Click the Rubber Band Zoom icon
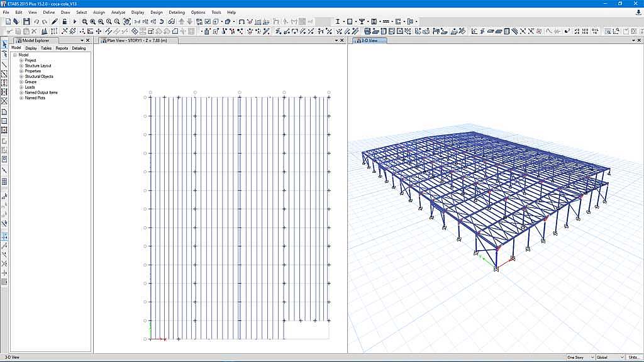644x362 pixels. tap(84, 21)
